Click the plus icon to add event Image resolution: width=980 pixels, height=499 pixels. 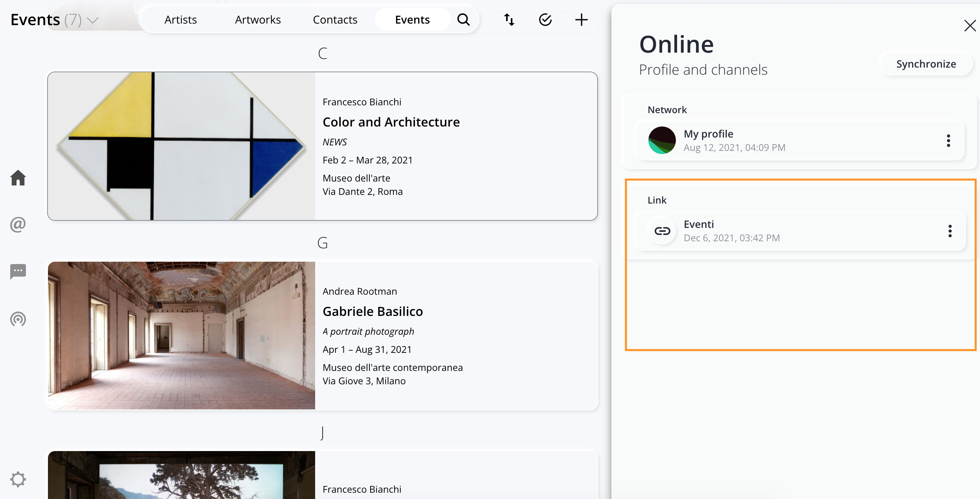tap(582, 20)
